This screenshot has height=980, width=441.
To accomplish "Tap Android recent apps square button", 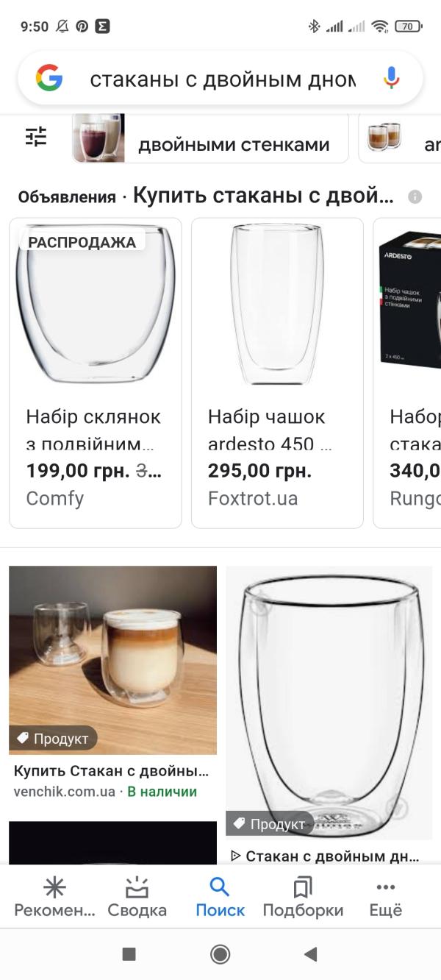I will (x=129, y=954).
